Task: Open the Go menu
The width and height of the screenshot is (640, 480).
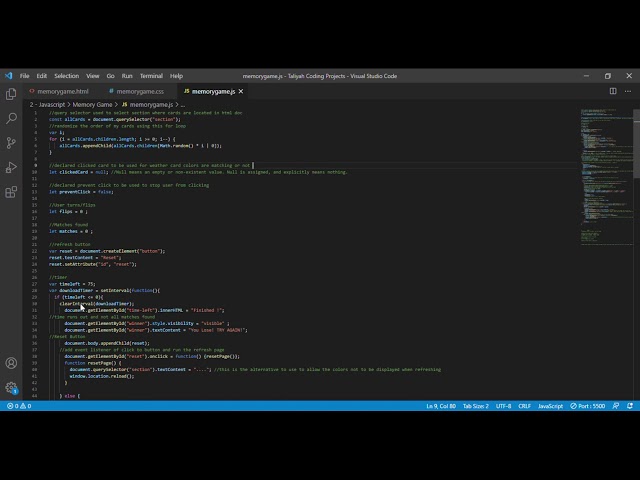Action: (x=111, y=76)
